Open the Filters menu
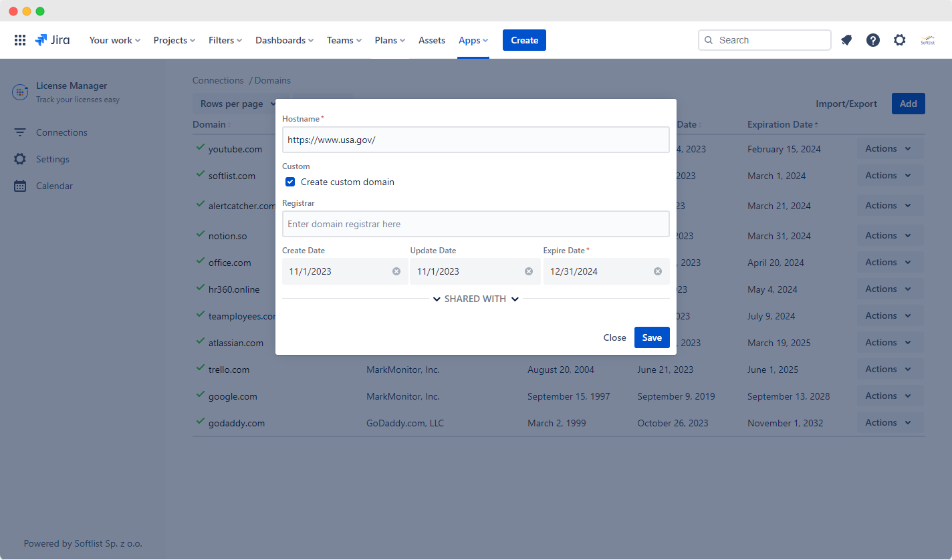This screenshot has height=560, width=952. tap(225, 40)
